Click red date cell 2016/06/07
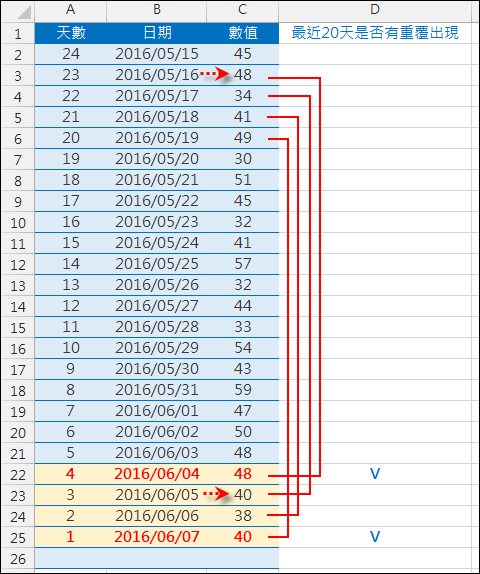The image size is (480, 574). (157, 537)
